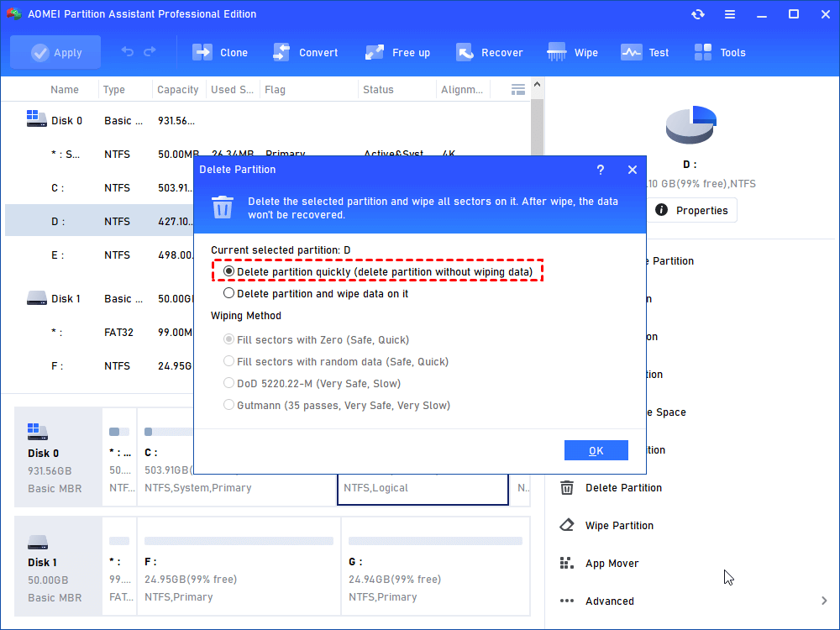This screenshot has width=840, height=630.
Task: Select the D: partition row
Action: (100, 221)
